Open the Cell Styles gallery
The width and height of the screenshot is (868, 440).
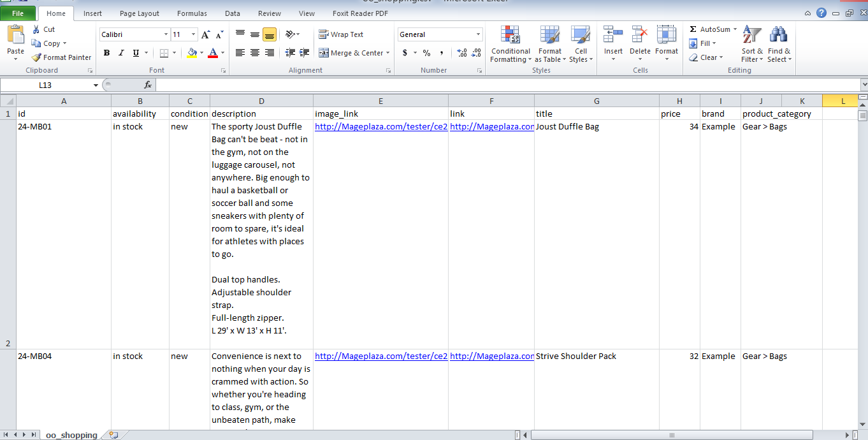[581, 44]
